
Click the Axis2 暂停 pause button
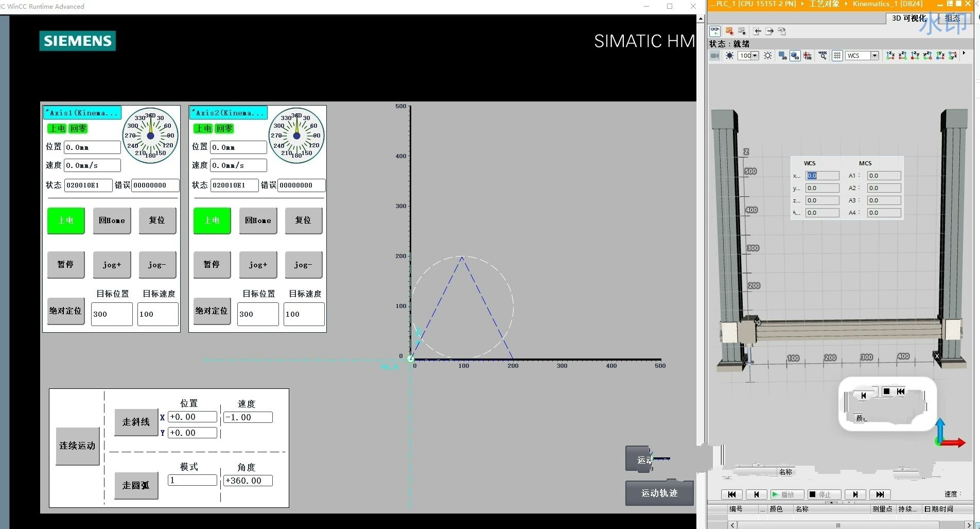click(212, 265)
